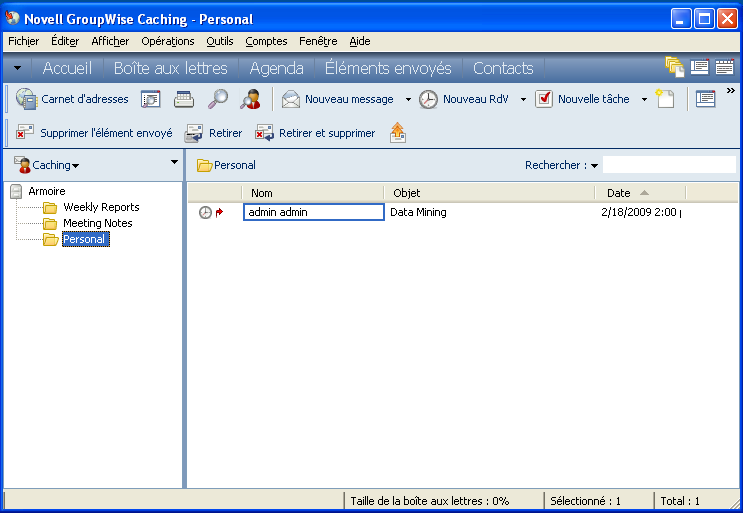This screenshot has width=743, height=513.
Task: Open the Comptes menu
Action: (x=266, y=41)
